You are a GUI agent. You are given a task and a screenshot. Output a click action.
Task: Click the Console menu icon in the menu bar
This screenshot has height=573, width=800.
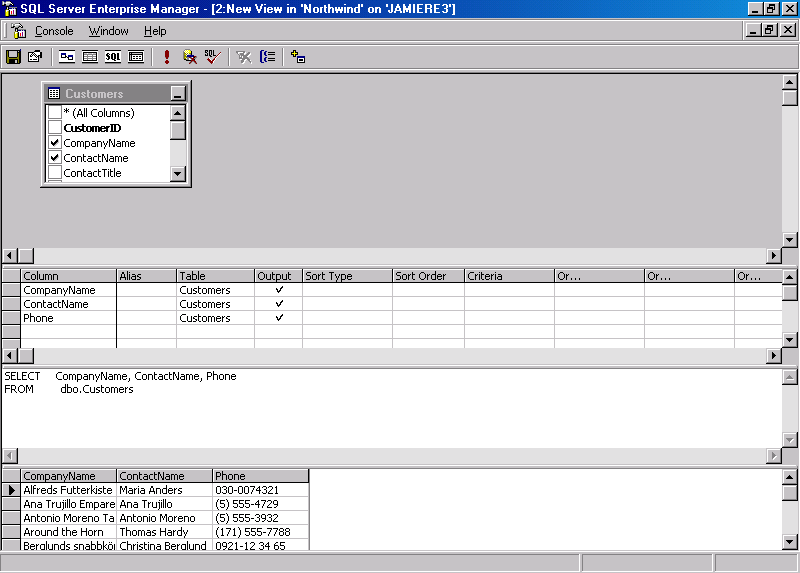19,31
